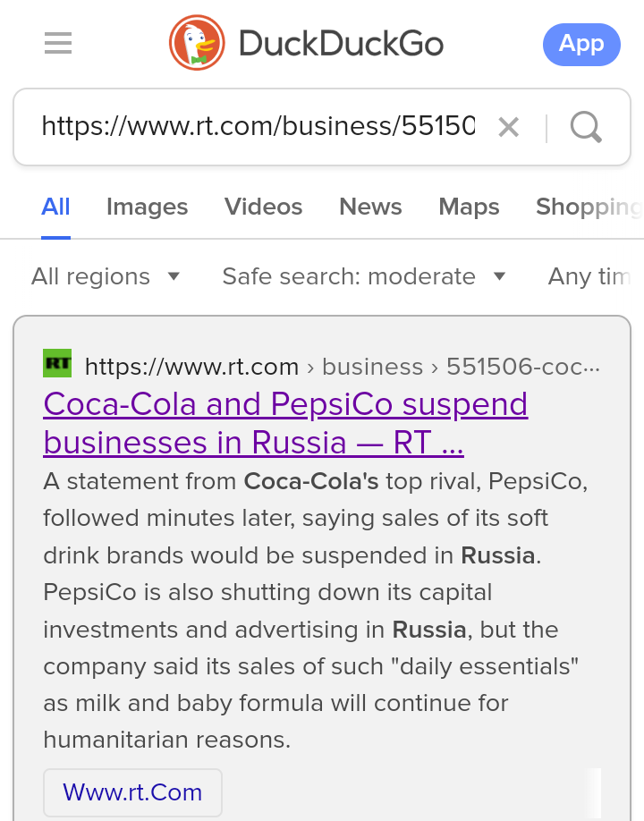Click the DuckDuckGo duck logo

(197, 43)
